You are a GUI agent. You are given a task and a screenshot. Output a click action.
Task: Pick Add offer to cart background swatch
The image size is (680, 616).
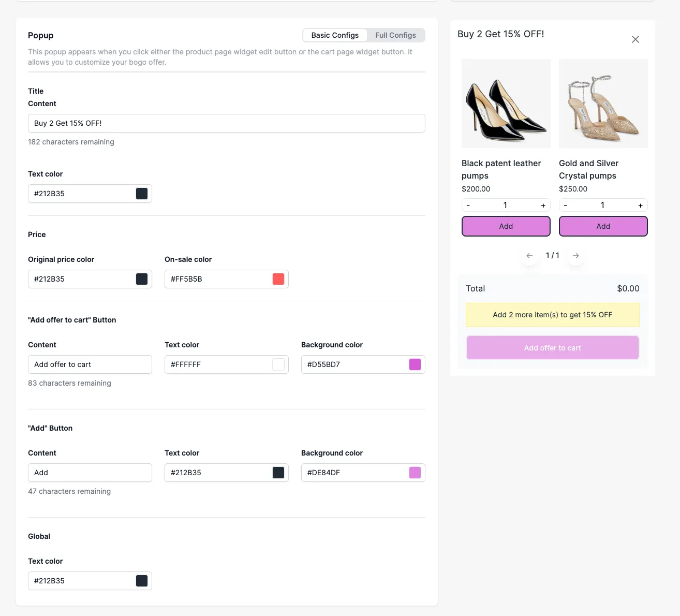point(415,364)
